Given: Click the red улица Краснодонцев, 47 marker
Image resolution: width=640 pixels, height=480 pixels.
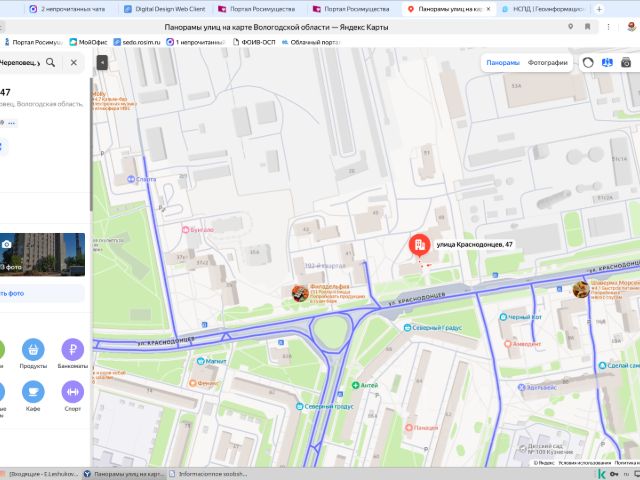Looking at the screenshot, I should pyautogui.click(x=419, y=245).
